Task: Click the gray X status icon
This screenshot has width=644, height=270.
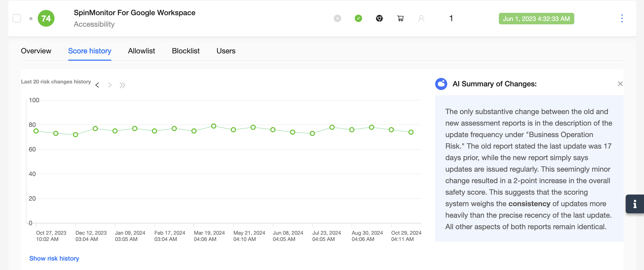Action: pyautogui.click(x=337, y=18)
